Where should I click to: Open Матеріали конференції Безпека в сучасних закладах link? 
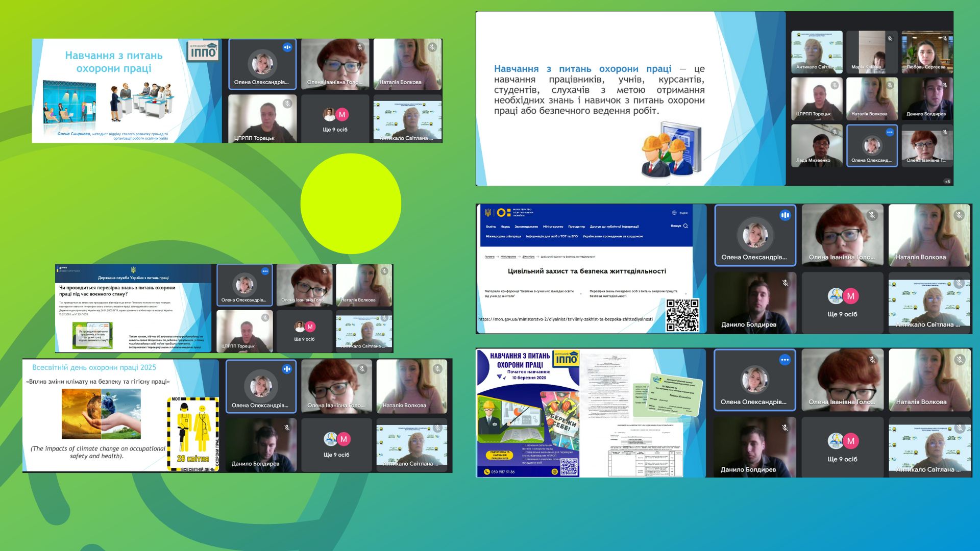pyautogui.click(x=529, y=293)
